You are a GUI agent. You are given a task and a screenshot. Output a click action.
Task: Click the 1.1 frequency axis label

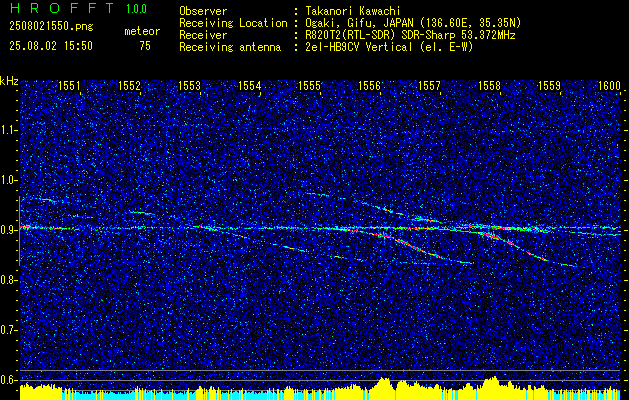[8, 130]
